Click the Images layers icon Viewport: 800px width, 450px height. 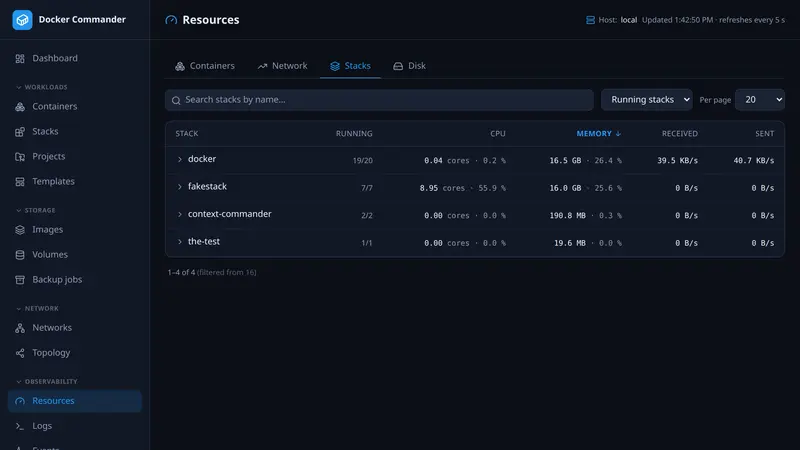tap(20, 230)
